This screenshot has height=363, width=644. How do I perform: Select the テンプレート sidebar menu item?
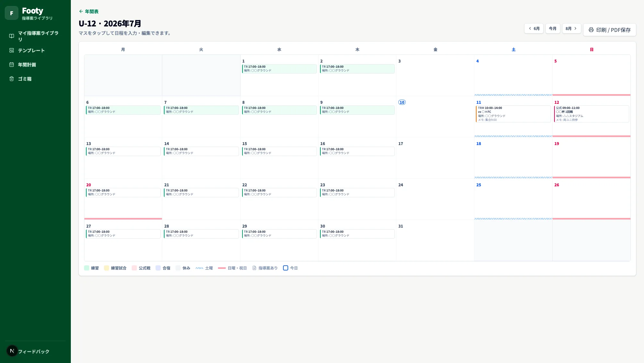click(x=35, y=50)
